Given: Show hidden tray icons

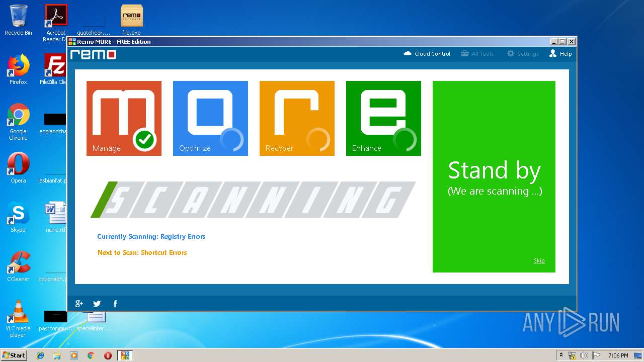Looking at the screenshot, I should 561,355.
